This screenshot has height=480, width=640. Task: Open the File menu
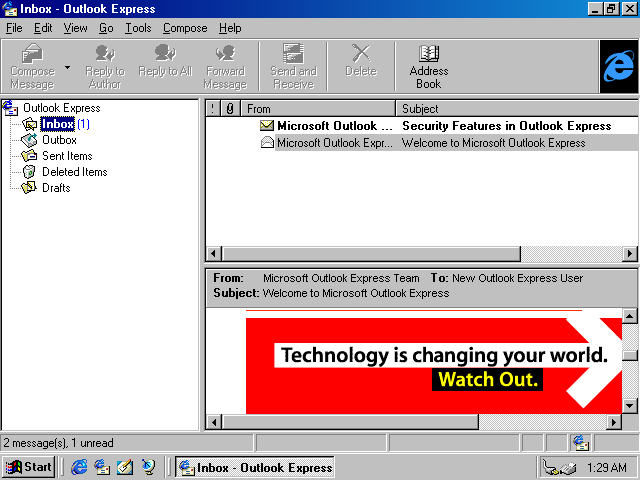pyautogui.click(x=14, y=28)
